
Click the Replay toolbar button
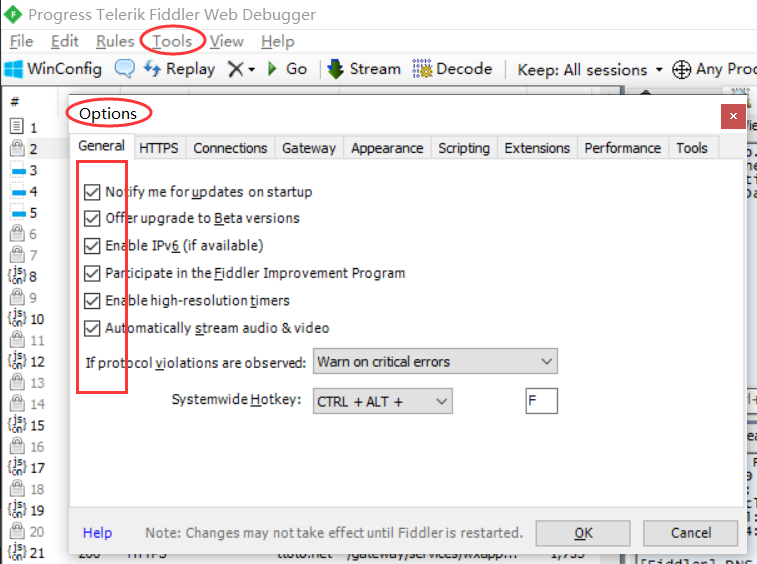(x=180, y=69)
